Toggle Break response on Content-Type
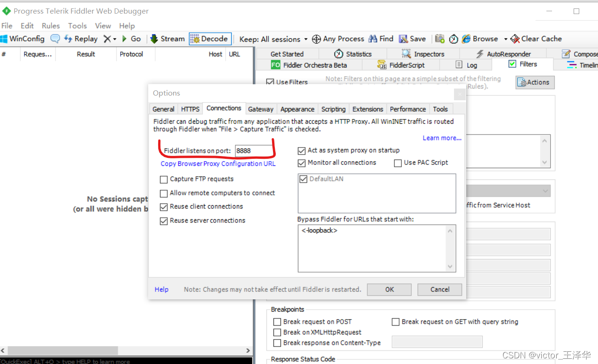598x364 pixels. (277, 343)
